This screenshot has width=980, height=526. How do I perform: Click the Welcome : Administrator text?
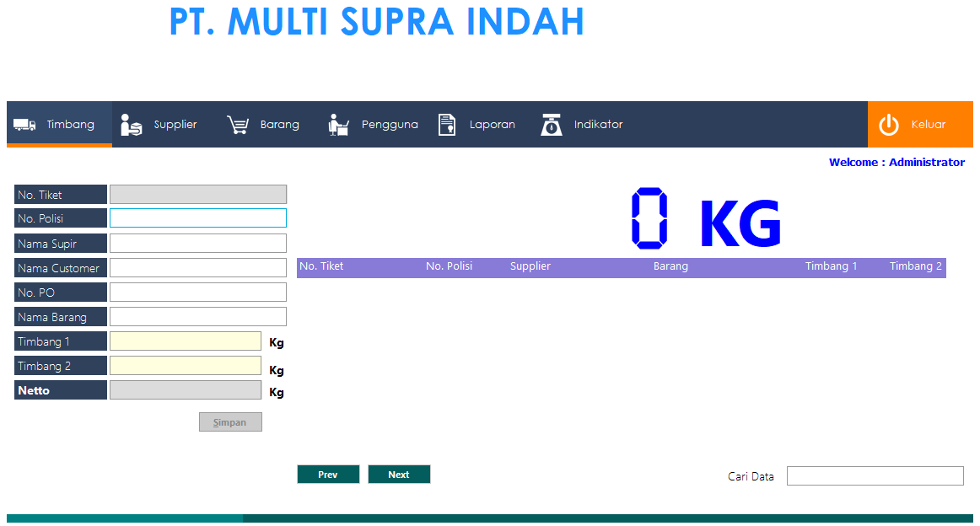[x=897, y=163]
